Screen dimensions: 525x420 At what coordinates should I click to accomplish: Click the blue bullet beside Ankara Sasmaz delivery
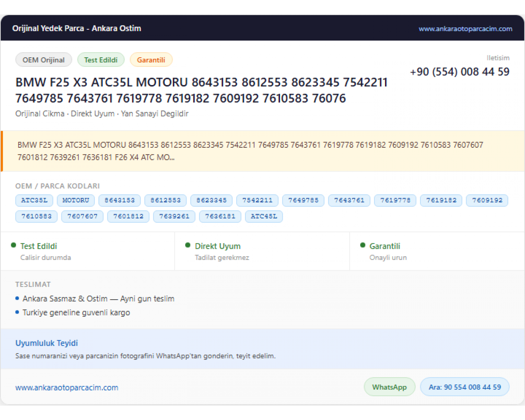click(x=17, y=298)
